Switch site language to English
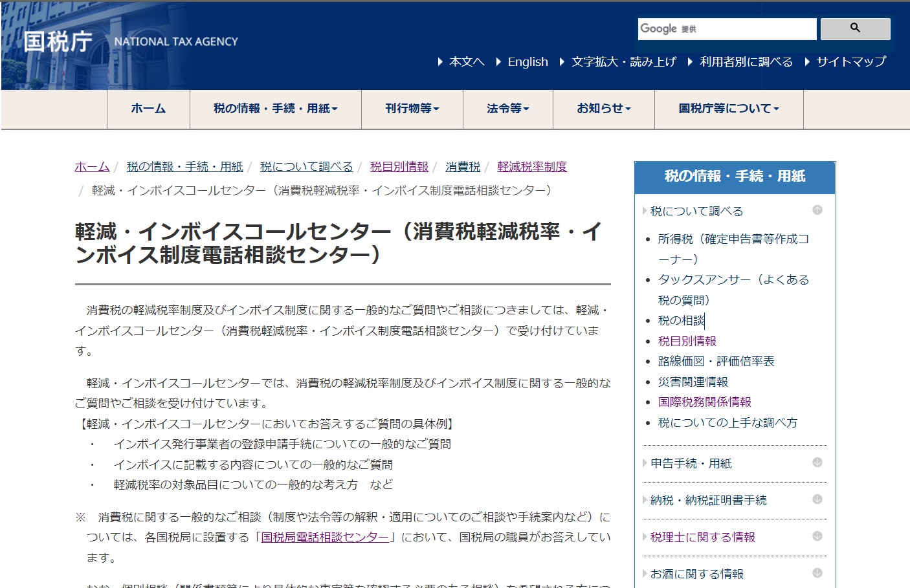The image size is (910, 588). 527,62
